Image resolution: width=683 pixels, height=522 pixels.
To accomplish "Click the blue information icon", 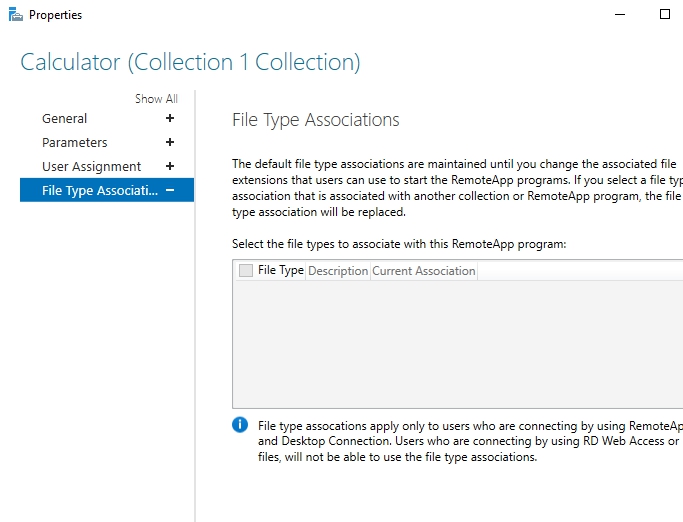I will coord(240,425).
